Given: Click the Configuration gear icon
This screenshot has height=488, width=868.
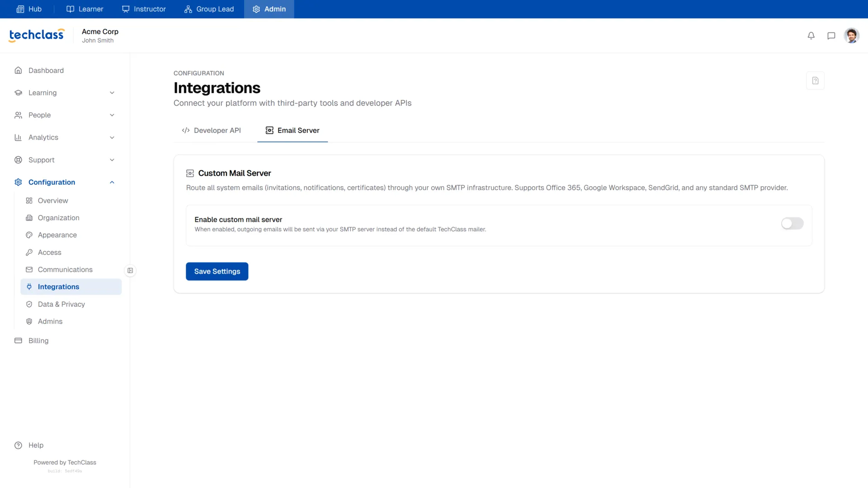Looking at the screenshot, I should click(18, 182).
